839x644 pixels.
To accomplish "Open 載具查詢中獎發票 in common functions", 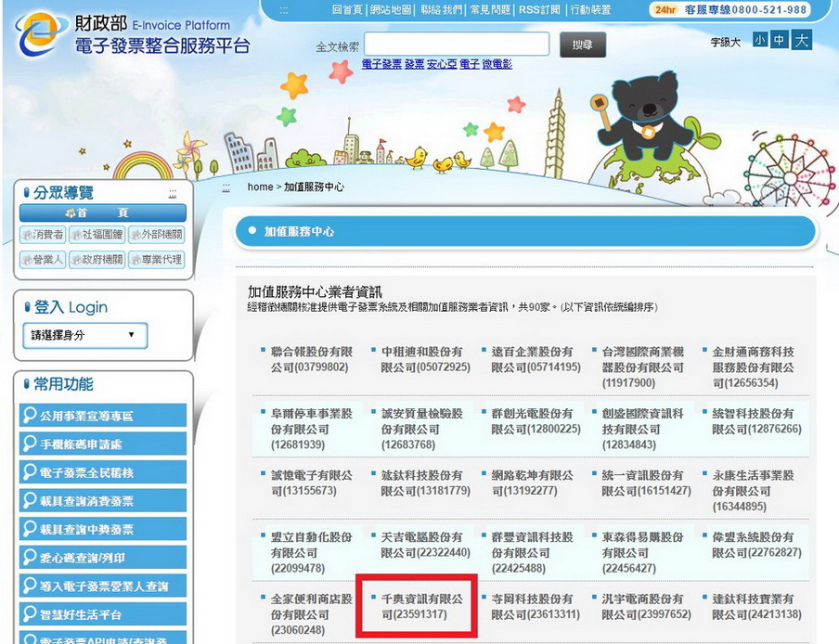I will tap(103, 529).
